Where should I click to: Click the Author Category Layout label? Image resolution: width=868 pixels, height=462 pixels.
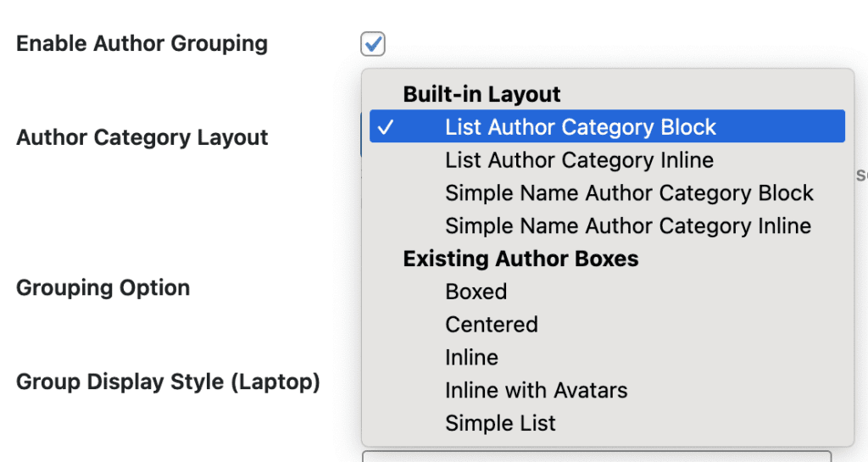[142, 137]
